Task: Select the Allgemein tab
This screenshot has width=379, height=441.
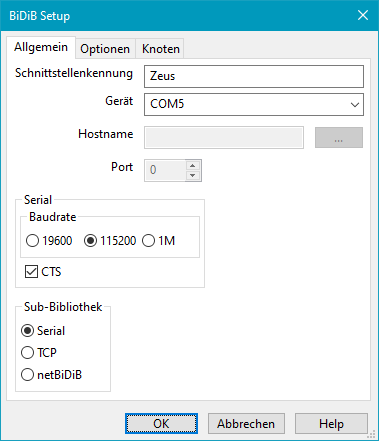Action: (x=41, y=47)
